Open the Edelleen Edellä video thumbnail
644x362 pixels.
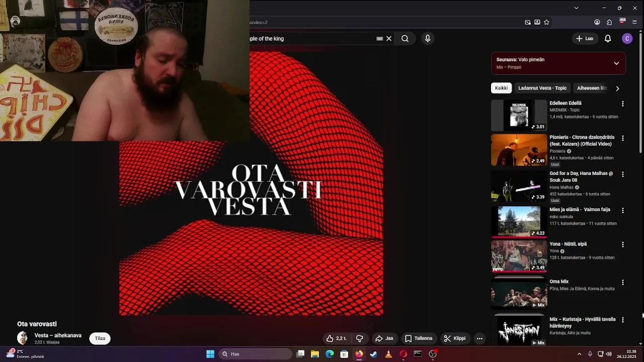519,115
